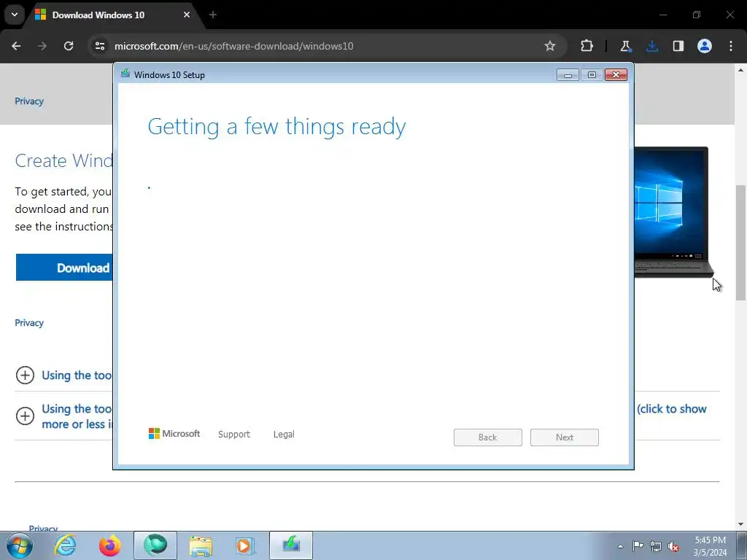Image resolution: width=747 pixels, height=560 pixels.
Task: Switch to Windows 10 Setup taskbar item
Action: click(x=291, y=545)
